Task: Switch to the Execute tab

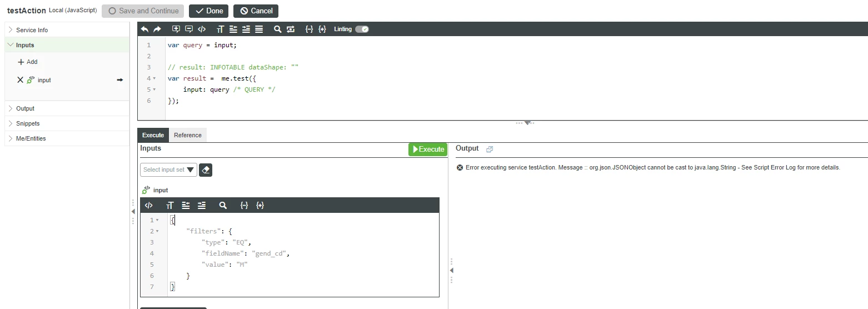Action: (x=153, y=135)
